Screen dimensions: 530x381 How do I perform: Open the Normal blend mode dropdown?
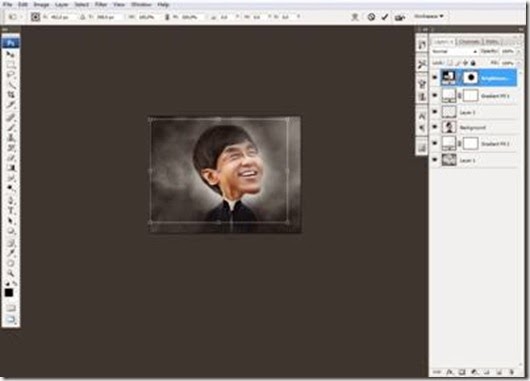455,51
